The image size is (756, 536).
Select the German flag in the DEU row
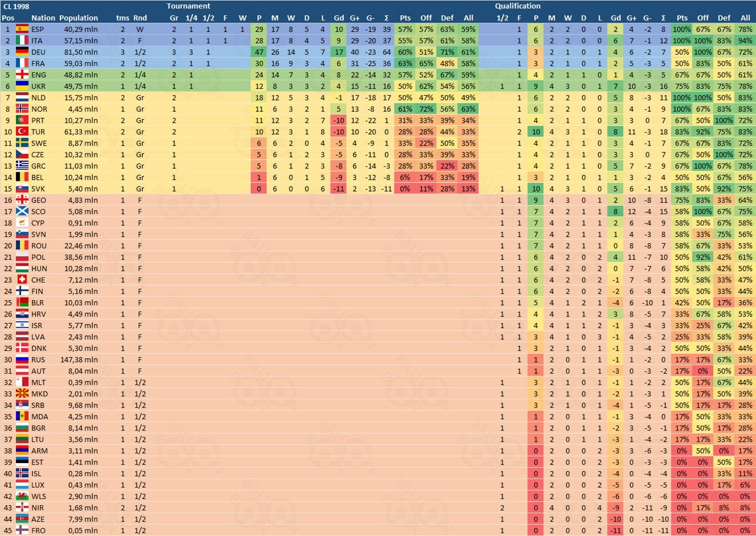(22, 52)
